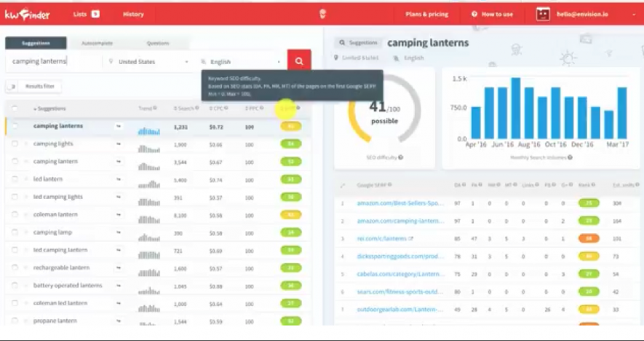Click the Monthly Search Volumes help icon
The width and height of the screenshot is (644, 341).
[570, 157]
